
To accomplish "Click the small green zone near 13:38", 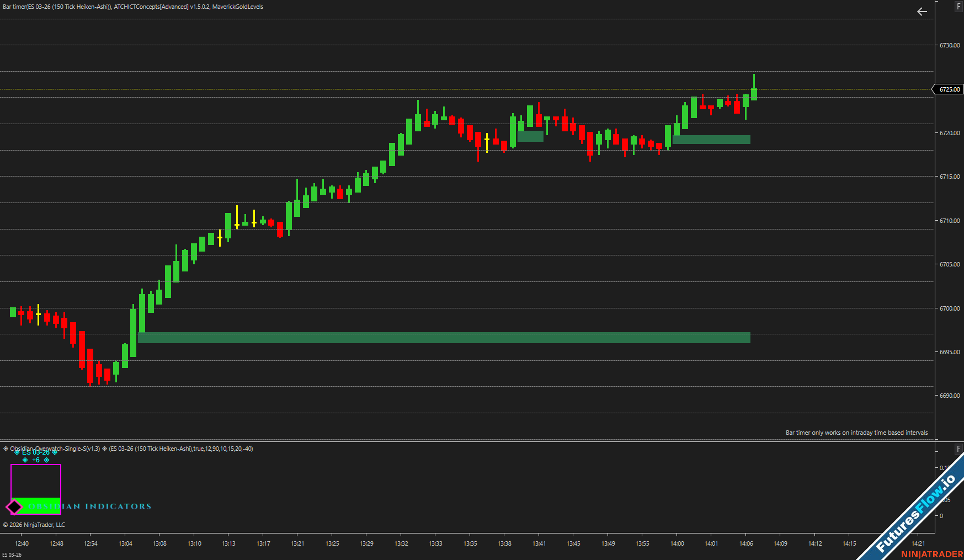I will [x=530, y=136].
